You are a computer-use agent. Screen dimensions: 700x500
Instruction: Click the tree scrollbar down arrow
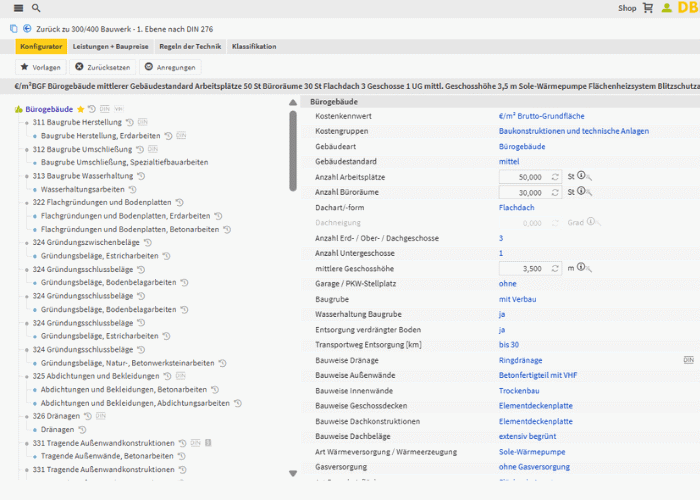tap(293, 473)
